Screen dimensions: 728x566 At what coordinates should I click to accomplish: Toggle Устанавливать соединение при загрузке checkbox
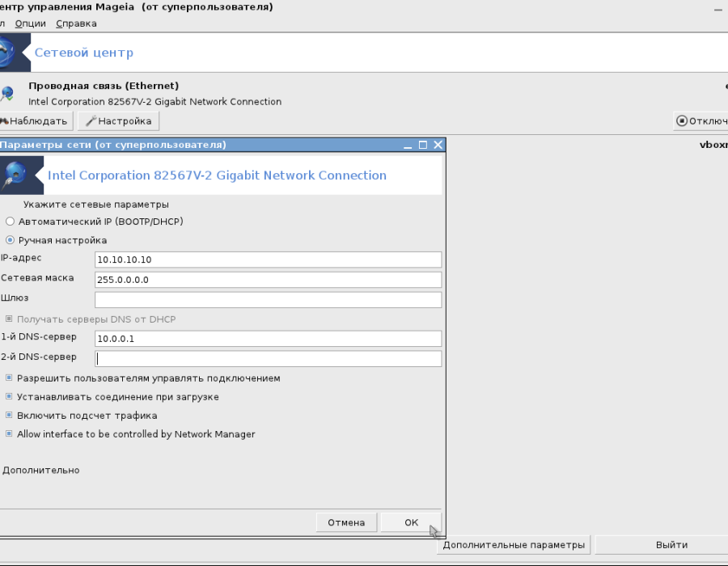9,396
